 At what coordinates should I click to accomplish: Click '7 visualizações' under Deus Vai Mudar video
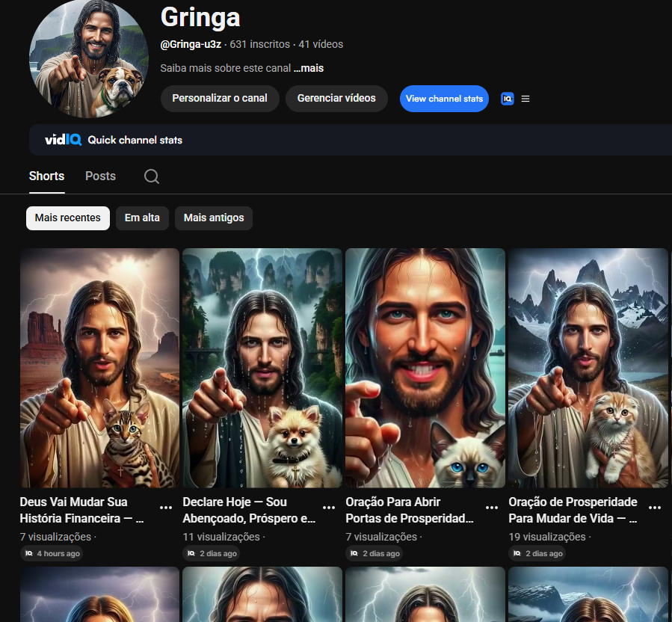pyautogui.click(x=55, y=537)
